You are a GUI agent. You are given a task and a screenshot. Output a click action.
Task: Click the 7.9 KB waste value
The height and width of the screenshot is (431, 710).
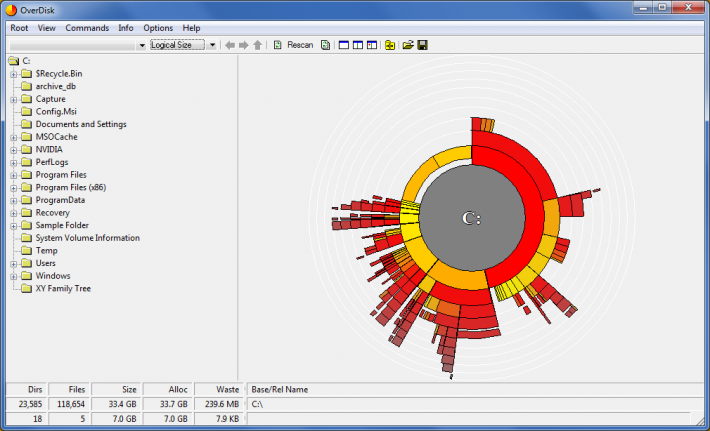225,419
